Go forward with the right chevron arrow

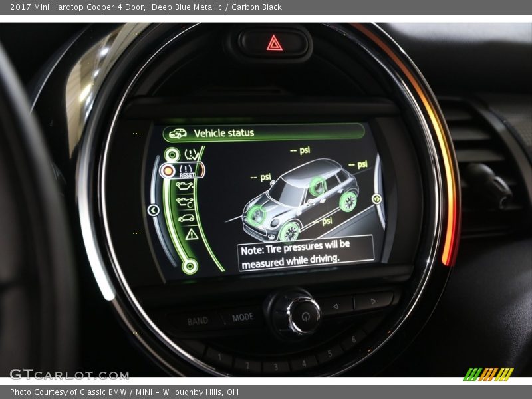point(376,199)
